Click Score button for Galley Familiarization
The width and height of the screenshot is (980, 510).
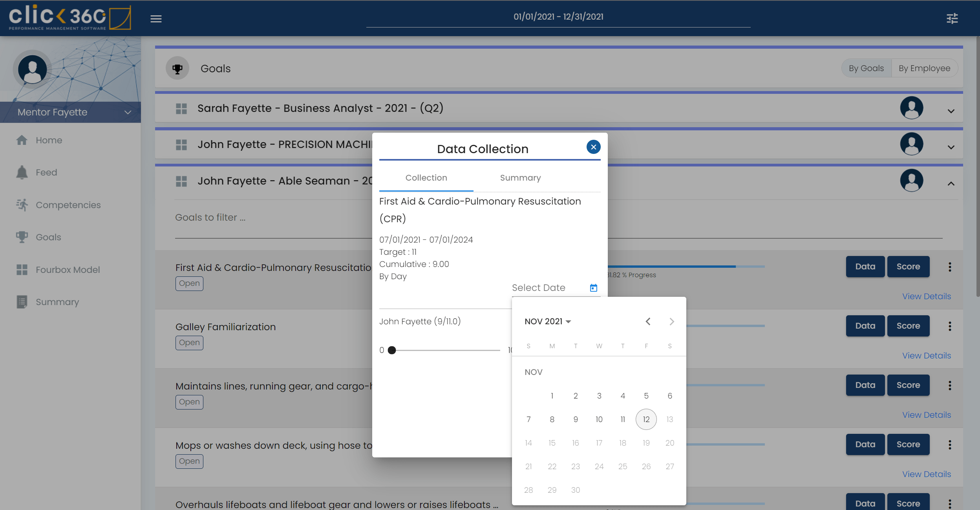(x=908, y=326)
